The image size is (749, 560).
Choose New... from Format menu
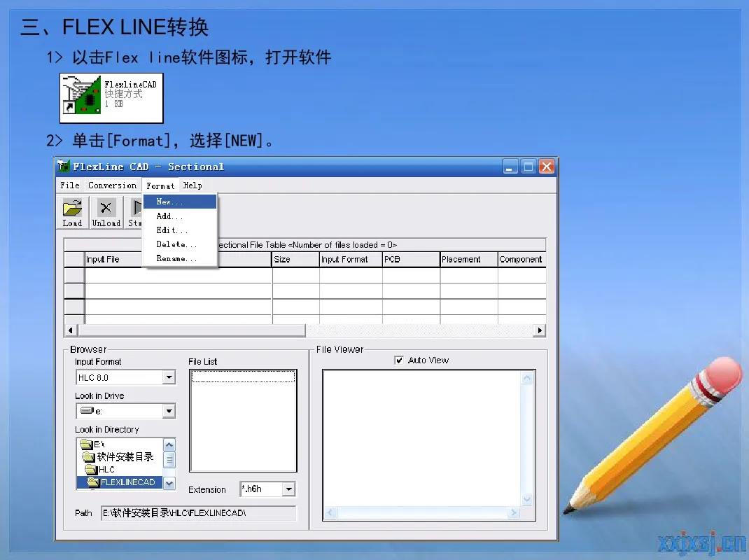(180, 202)
